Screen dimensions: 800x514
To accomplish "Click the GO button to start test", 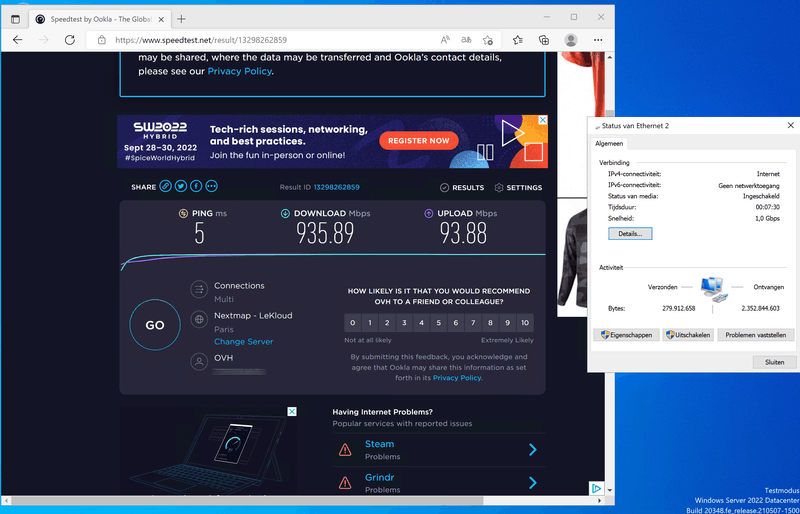I will pyautogui.click(x=155, y=325).
